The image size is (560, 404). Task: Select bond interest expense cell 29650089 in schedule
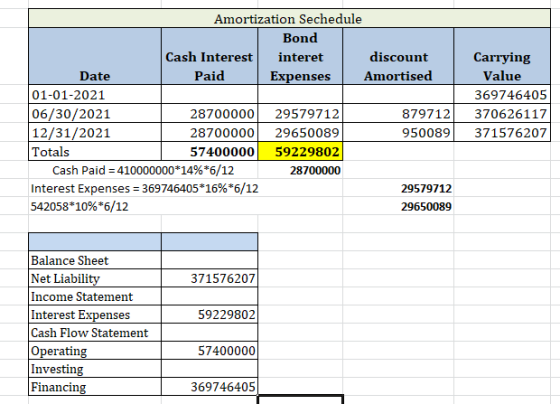300,133
